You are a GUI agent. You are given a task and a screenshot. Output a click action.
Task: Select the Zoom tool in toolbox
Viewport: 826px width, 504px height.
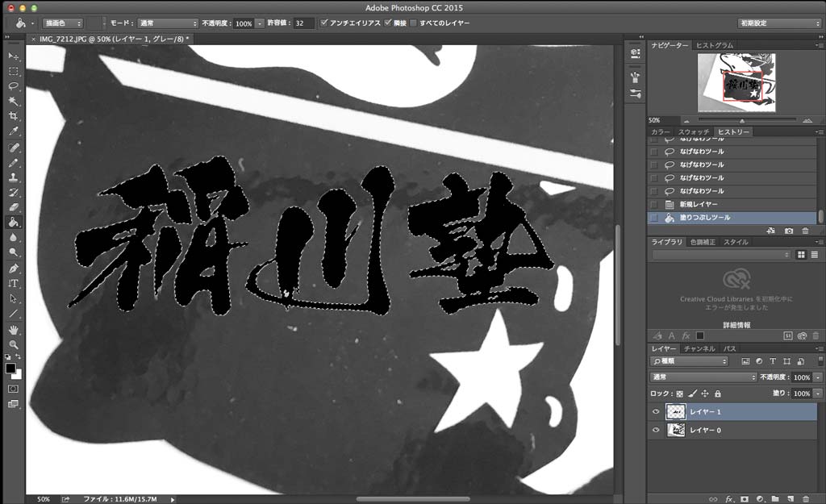coord(13,344)
